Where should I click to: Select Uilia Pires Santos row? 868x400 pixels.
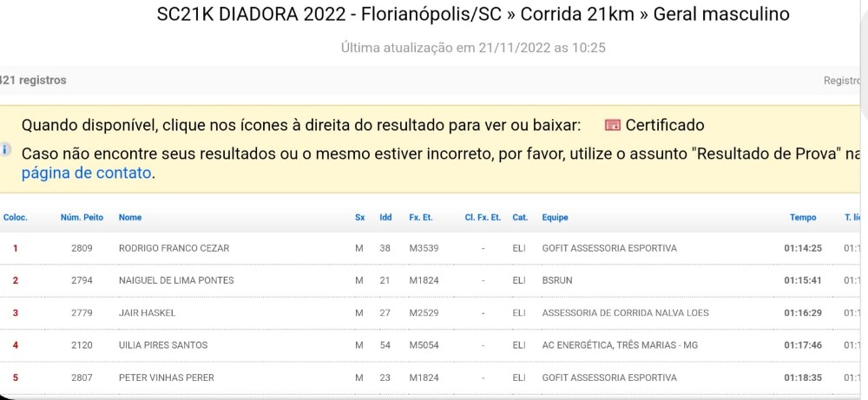431,345
